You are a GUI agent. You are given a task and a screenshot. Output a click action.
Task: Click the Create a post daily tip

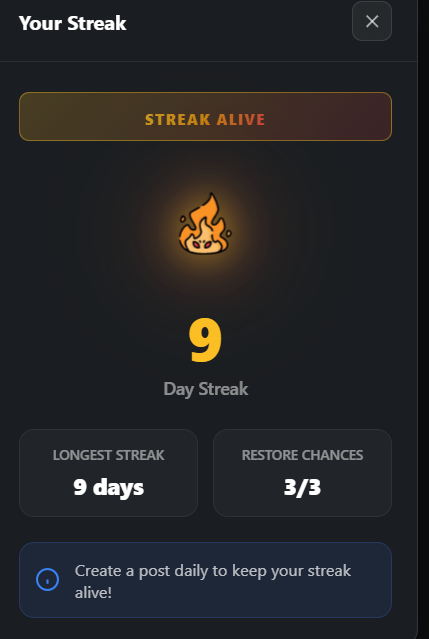[213, 582]
